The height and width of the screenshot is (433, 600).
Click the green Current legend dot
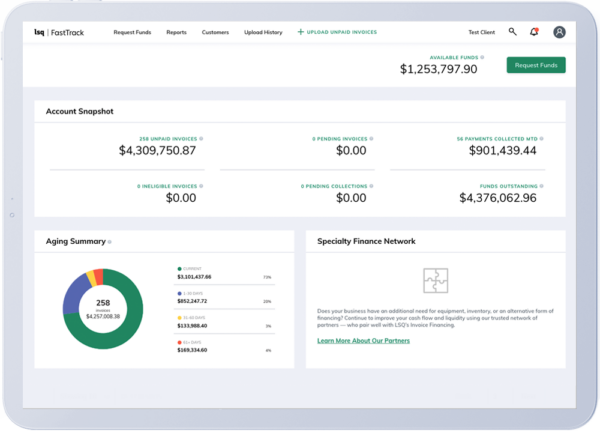179,269
